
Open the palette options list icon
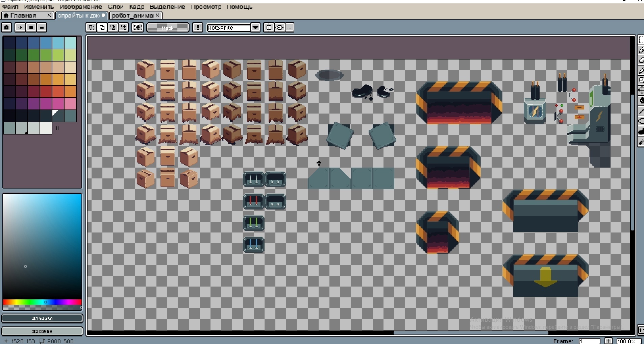(x=42, y=27)
